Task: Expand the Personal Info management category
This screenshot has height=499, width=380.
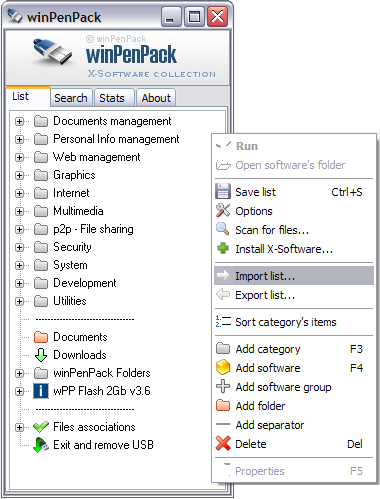Action: pos(20,140)
